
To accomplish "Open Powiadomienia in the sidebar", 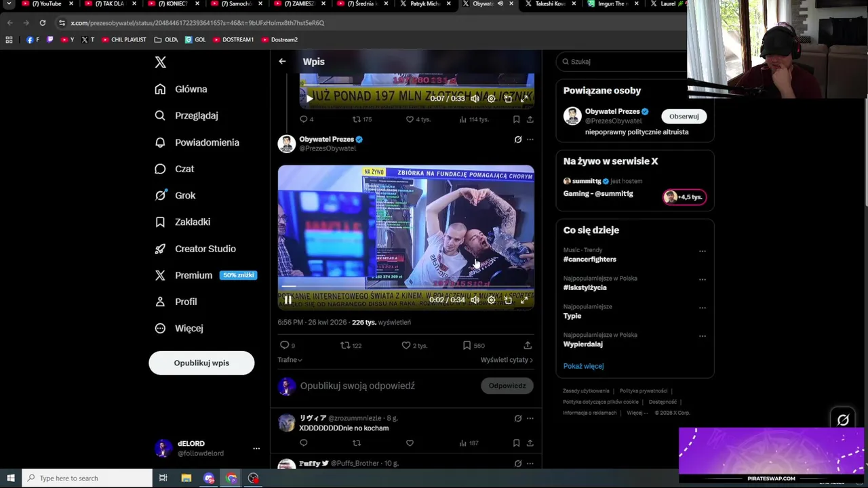I will 197,142.
